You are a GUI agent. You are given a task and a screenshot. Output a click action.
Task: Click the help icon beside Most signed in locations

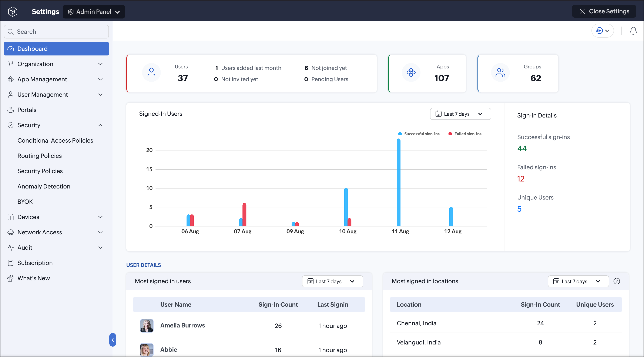pos(617,281)
